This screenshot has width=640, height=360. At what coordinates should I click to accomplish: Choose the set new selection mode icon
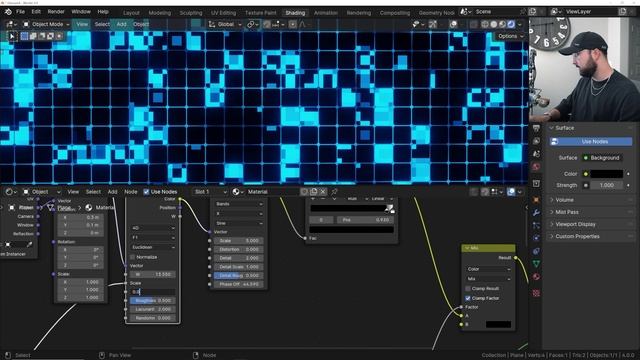(x=24, y=36)
